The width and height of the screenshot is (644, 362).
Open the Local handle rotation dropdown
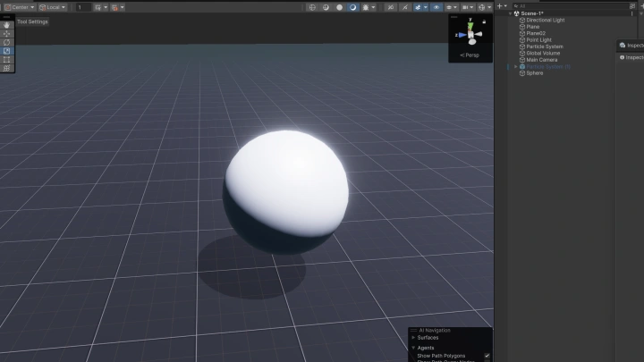[x=52, y=7]
